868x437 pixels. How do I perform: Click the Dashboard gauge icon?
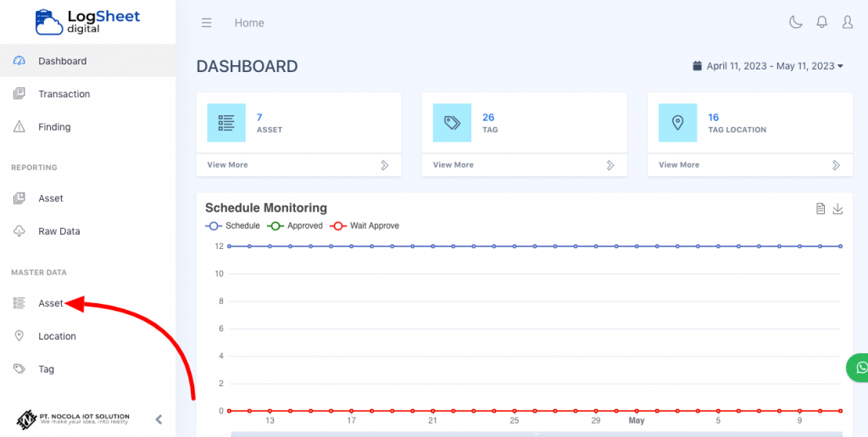(19, 61)
